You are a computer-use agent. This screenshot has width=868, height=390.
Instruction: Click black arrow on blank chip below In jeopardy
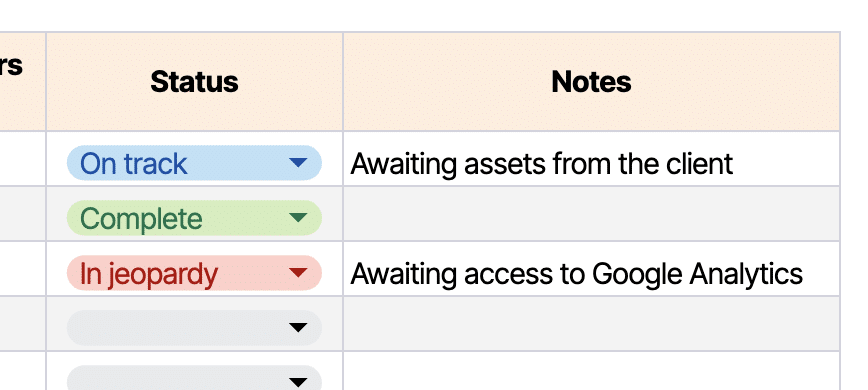[298, 327]
